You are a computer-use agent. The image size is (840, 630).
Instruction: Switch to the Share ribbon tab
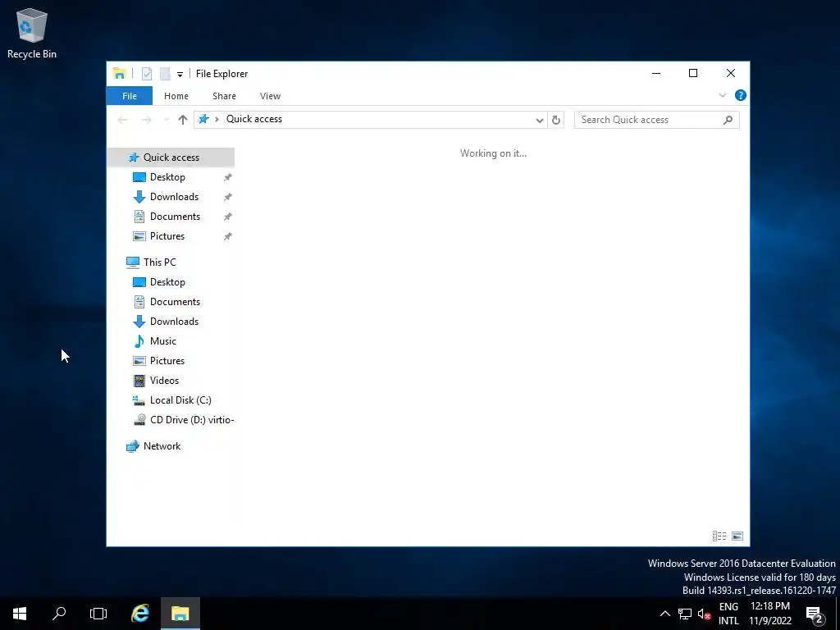(x=224, y=96)
